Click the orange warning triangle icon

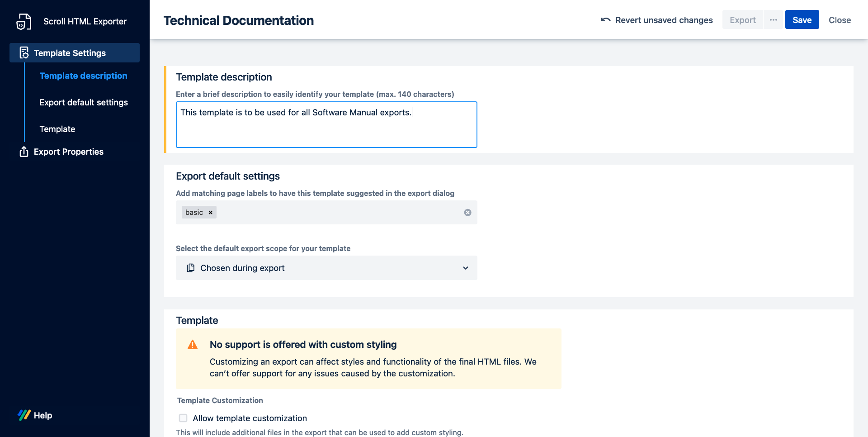click(193, 345)
